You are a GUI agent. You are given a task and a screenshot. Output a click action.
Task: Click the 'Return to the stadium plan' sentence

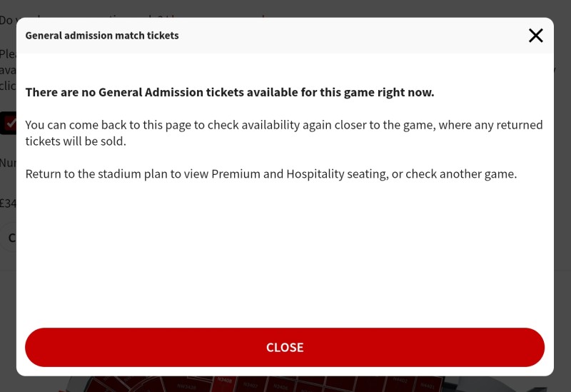[x=271, y=174]
